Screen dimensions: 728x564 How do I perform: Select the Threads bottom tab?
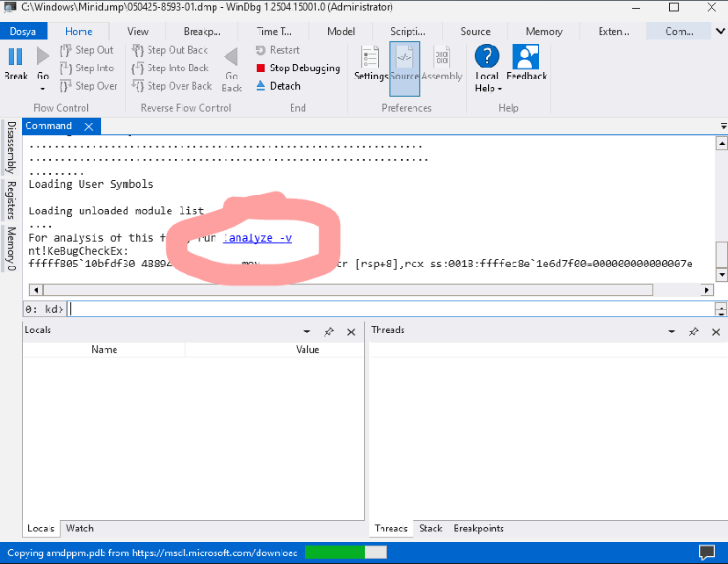391,528
